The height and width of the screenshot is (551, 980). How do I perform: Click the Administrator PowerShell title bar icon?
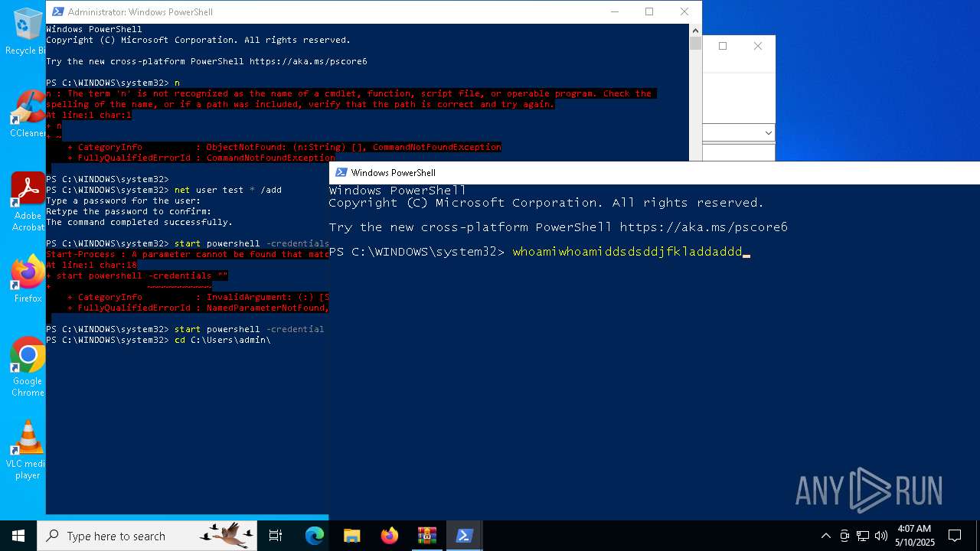[57, 11]
